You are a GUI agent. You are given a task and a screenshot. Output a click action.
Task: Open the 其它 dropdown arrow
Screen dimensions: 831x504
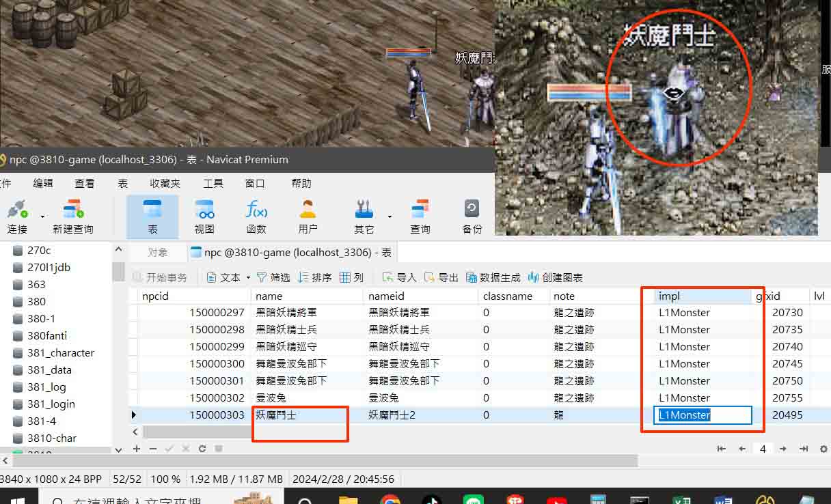coord(390,216)
